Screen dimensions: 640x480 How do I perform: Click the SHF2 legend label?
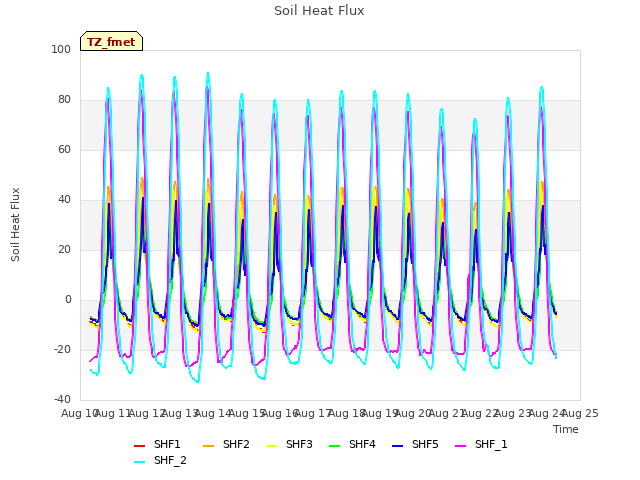236,444
